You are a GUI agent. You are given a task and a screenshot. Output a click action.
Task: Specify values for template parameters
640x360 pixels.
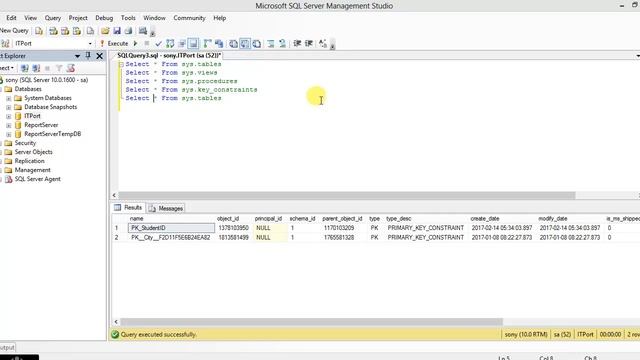(x=323, y=43)
